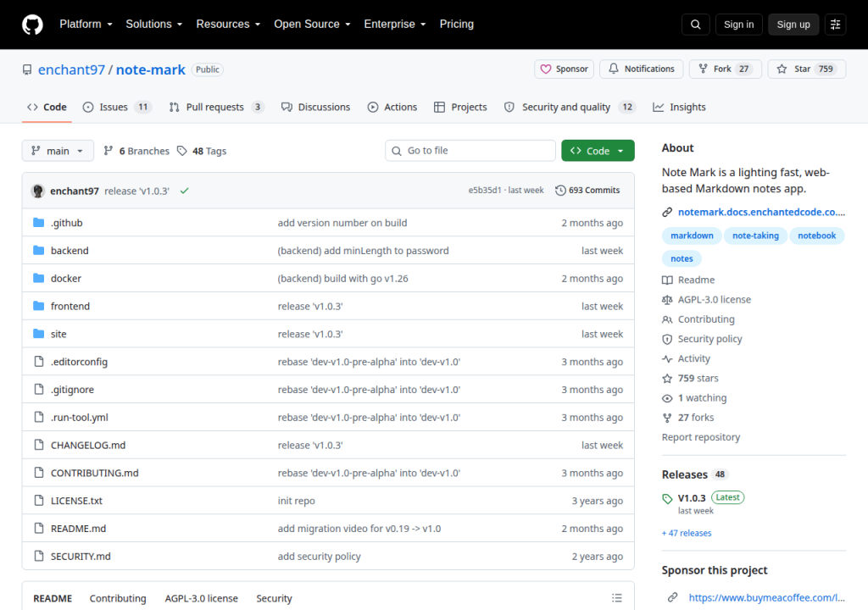Open the commit hash e5b35d1
This screenshot has height=610, width=868.
point(485,190)
